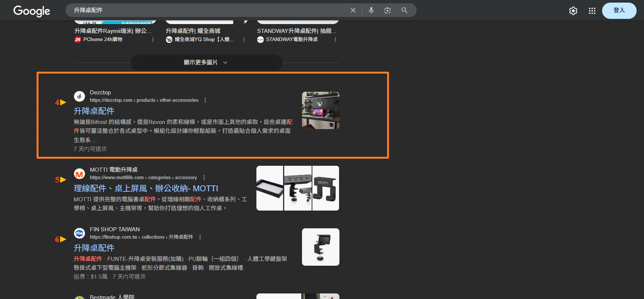Click the MOTTI hook product thumbnail
This screenshot has width=644, height=299.
[x=326, y=188]
